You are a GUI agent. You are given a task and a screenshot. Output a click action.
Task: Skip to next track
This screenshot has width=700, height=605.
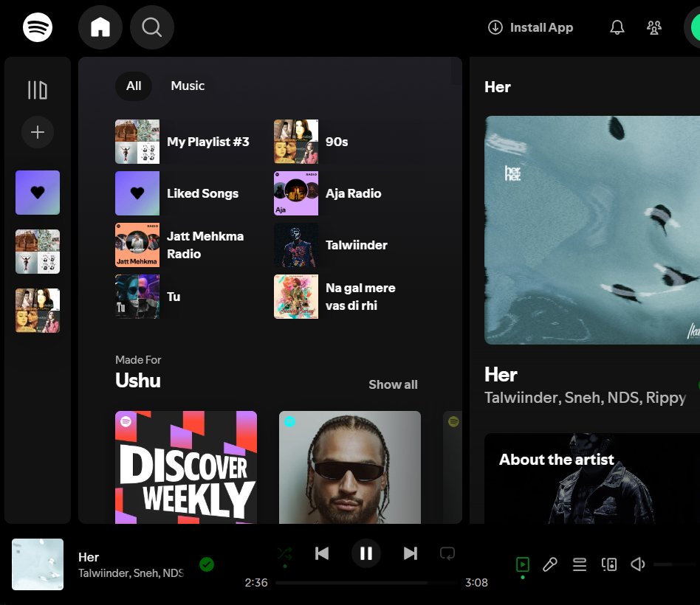click(411, 553)
